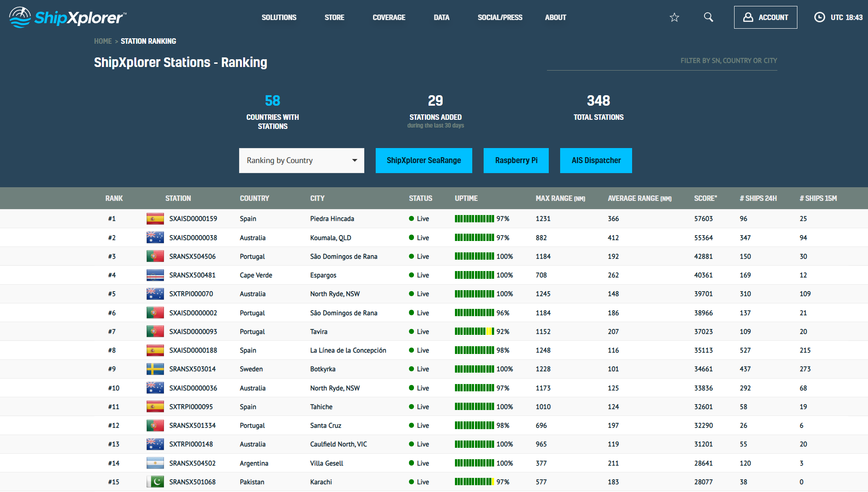
Task: Go to the Home breadcrumb link
Action: coord(103,41)
